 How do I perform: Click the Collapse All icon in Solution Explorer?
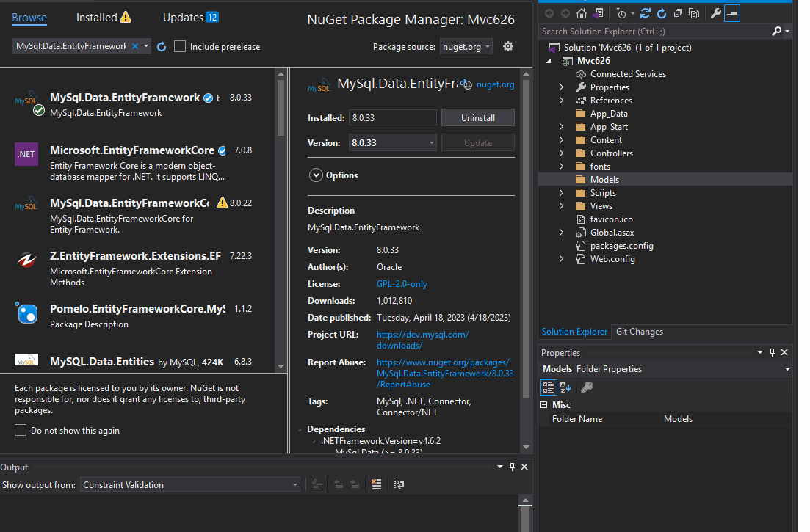click(x=678, y=13)
